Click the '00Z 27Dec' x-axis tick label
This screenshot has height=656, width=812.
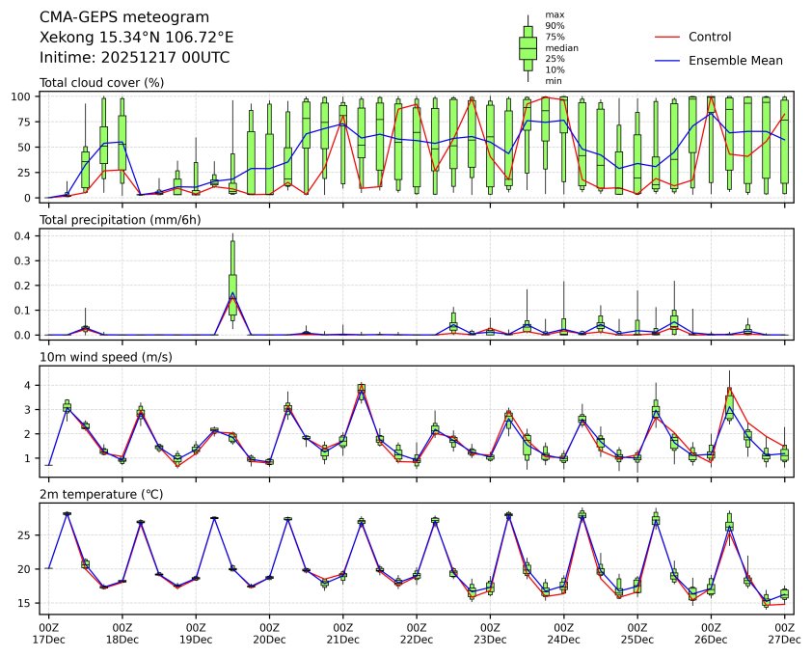tap(784, 633)
